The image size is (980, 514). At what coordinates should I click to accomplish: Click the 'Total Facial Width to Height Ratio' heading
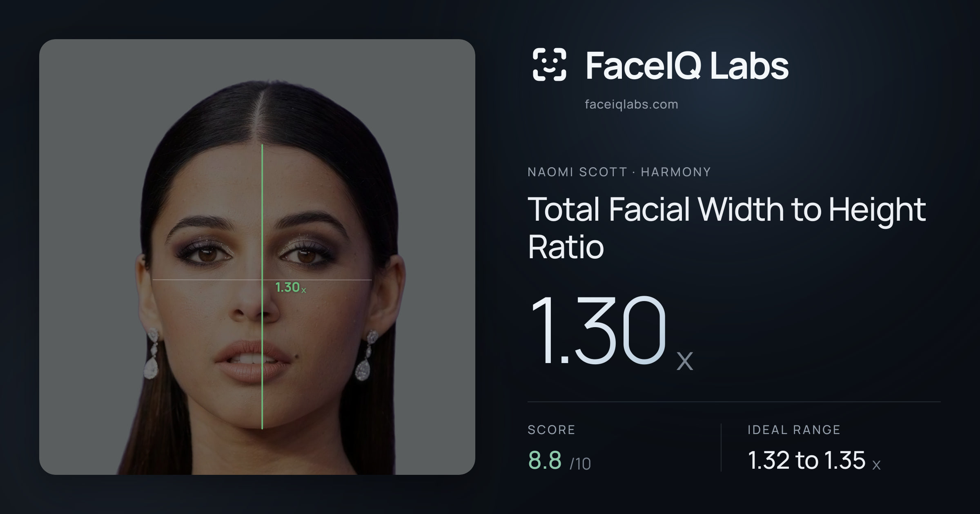pyautogui.click(x=727, y=228)
